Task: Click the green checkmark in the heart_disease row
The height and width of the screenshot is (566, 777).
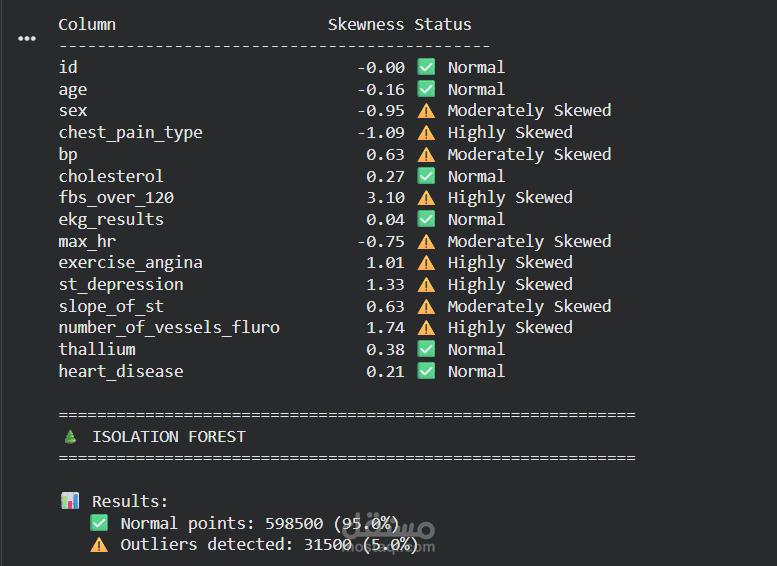Action: 426,372
